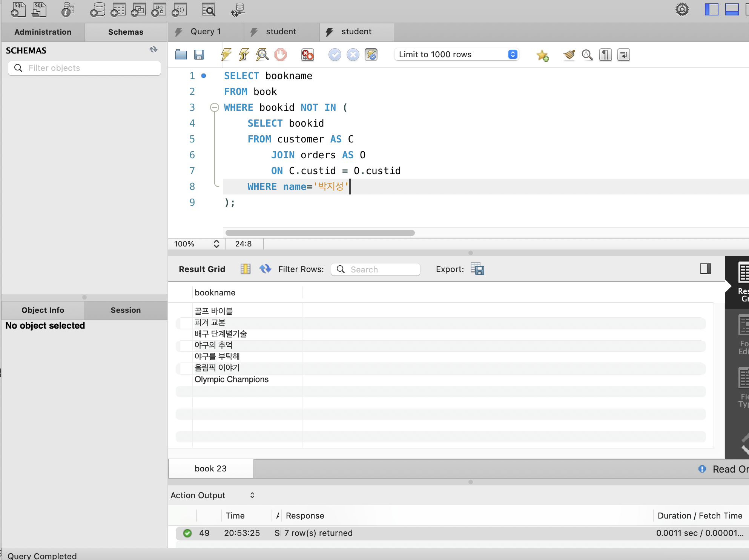This screenshot has width=749, height=560.
Task: Add query to favorites star icon
Action: 542,55
